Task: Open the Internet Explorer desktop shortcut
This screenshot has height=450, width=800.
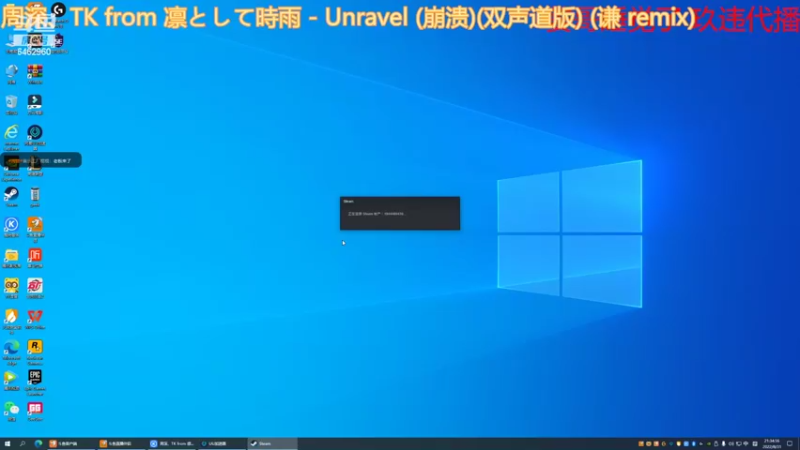Action: (x=11, y=136)
